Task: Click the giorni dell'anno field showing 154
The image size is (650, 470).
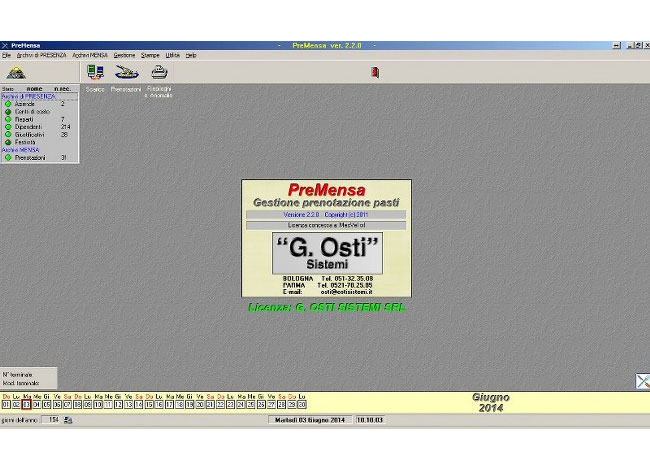Action: click(51, 420)
